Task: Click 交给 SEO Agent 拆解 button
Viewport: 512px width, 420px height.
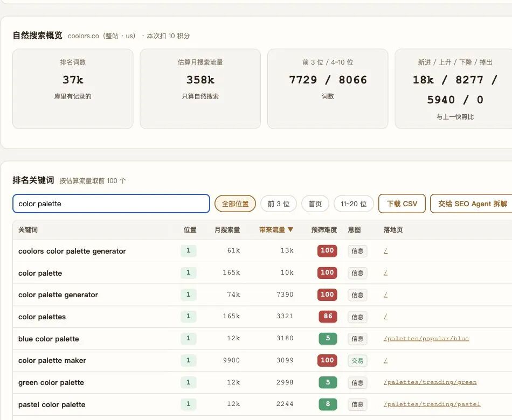Action: coord(472,204)
